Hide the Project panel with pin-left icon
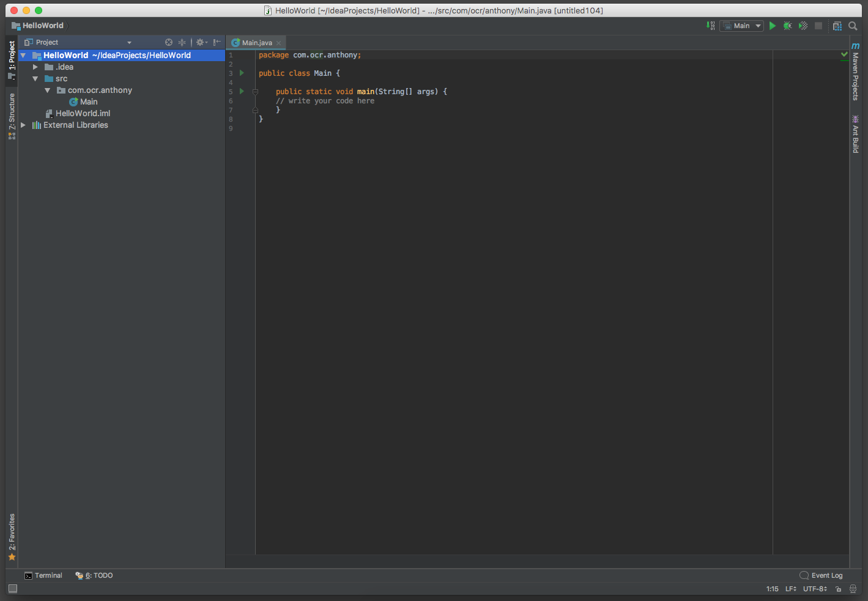The height and width of the screenshot is (601, 868). pos(217,42)
